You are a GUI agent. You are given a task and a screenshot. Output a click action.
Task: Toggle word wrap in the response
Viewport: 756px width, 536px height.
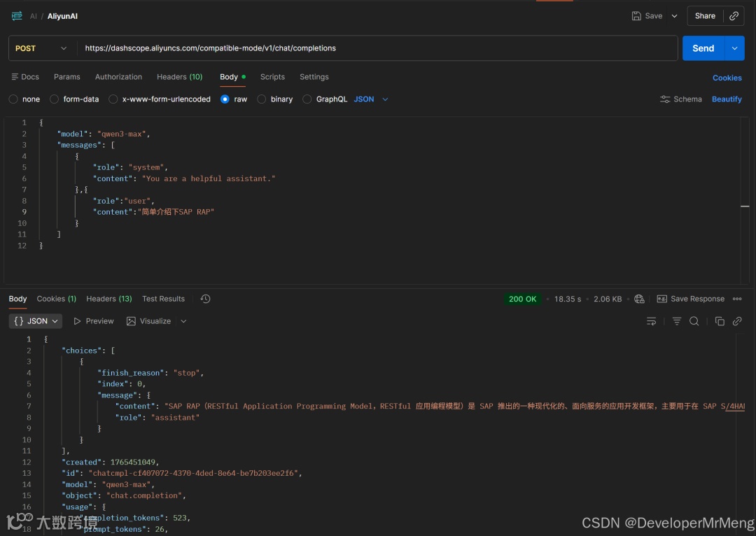click(x=651, y=321)
